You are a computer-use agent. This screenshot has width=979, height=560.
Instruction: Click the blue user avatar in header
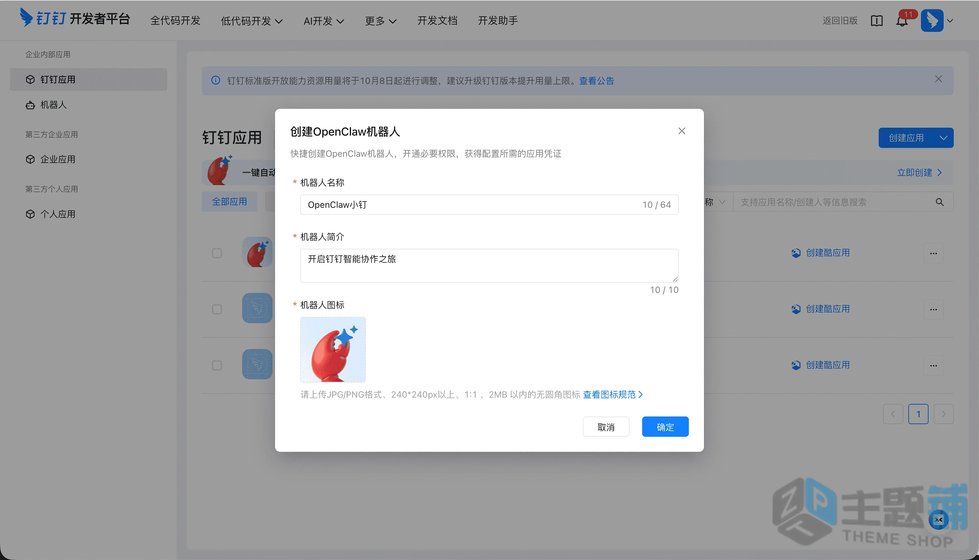coord(932,20)
